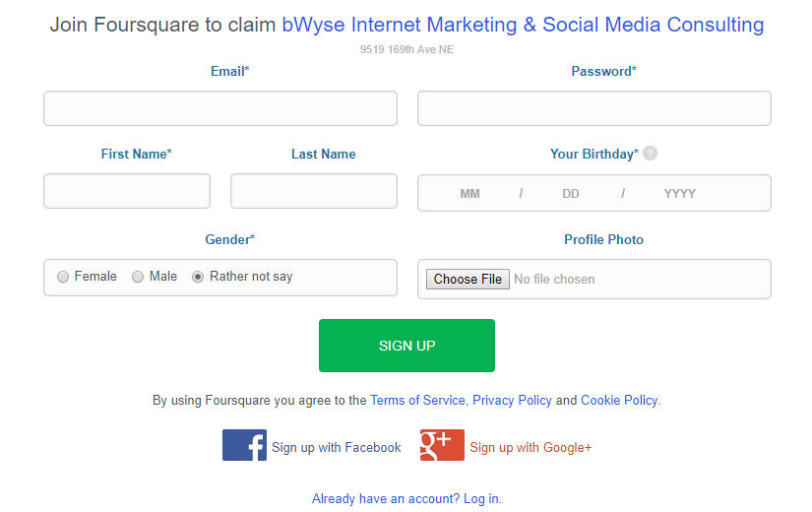Click the birthday help question mark icon
This screenshot has width=812, height=512.
[650, 154]
